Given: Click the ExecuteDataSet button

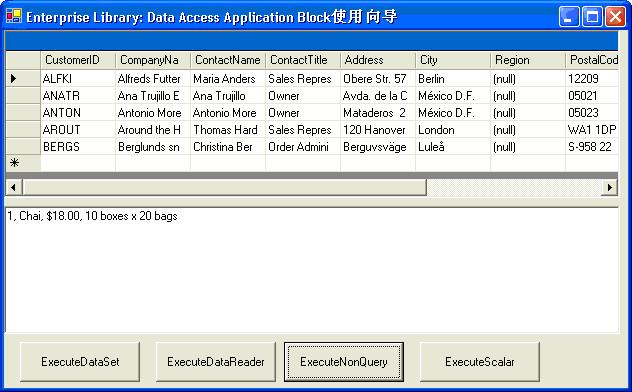Looking at the screenshot, I should click(x=80, y=361).
